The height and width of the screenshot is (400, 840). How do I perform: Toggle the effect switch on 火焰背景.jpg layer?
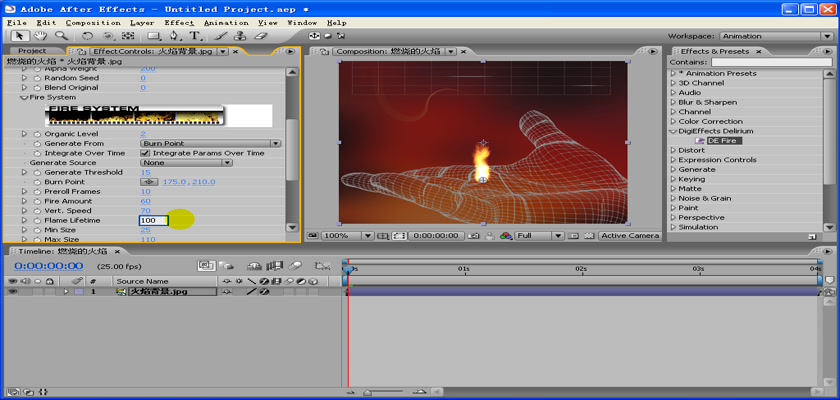[x=264, y=292]
